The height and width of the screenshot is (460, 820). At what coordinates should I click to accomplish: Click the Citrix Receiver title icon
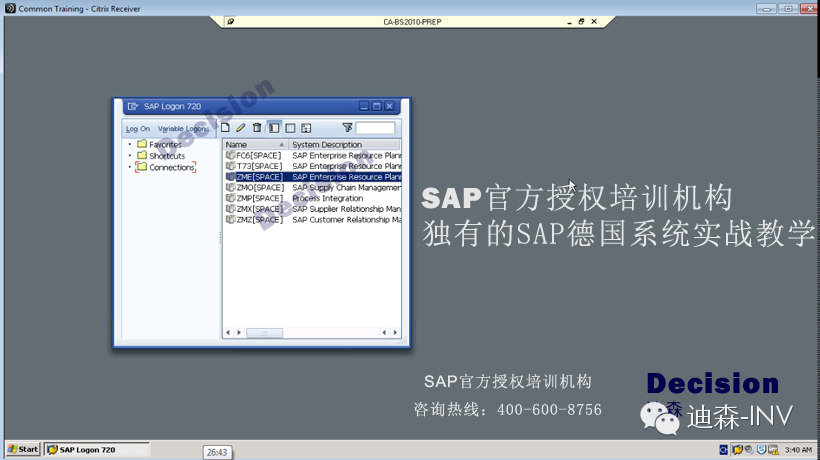(x=10, y=8)
